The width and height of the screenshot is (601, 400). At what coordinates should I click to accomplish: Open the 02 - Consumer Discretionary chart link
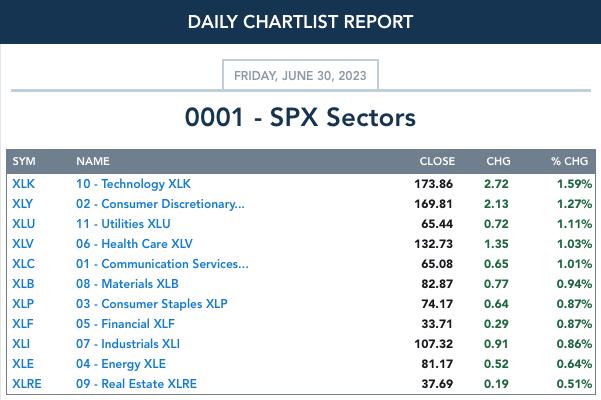click(x=160, y=204)
